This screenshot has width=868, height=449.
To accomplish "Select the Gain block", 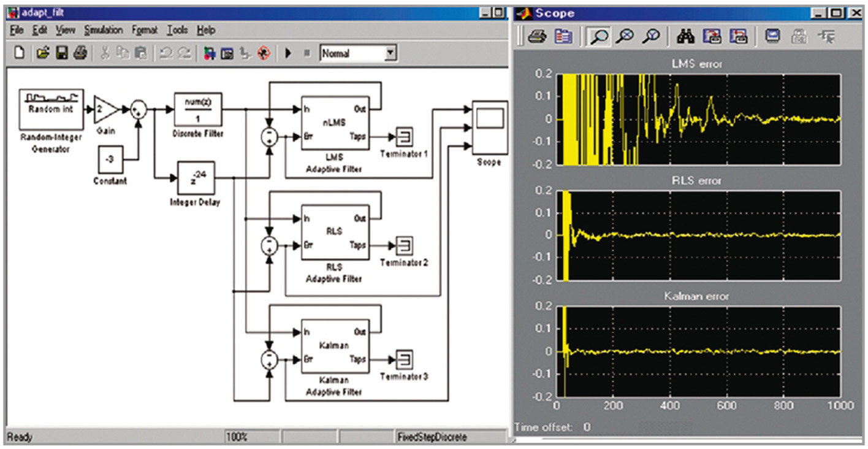I will (x=105, y=109).
